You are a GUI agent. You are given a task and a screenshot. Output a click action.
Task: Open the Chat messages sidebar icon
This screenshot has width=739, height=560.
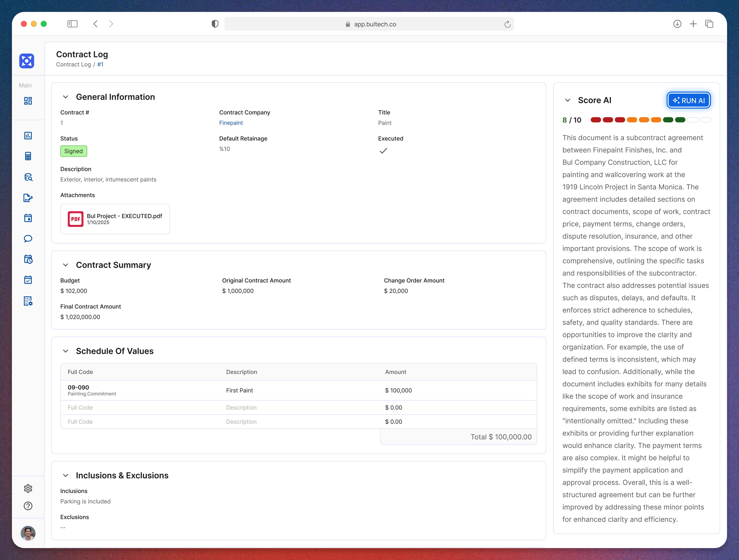tap(28, 238)
